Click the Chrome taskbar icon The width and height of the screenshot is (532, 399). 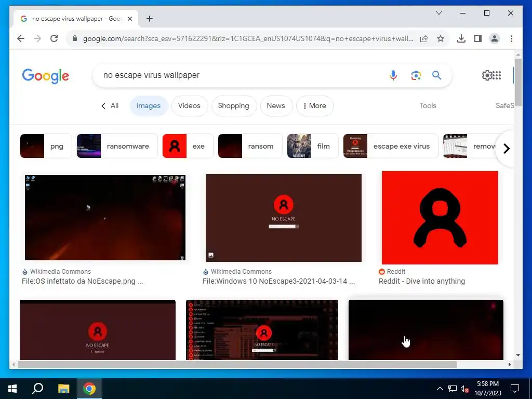click(89, 389)
